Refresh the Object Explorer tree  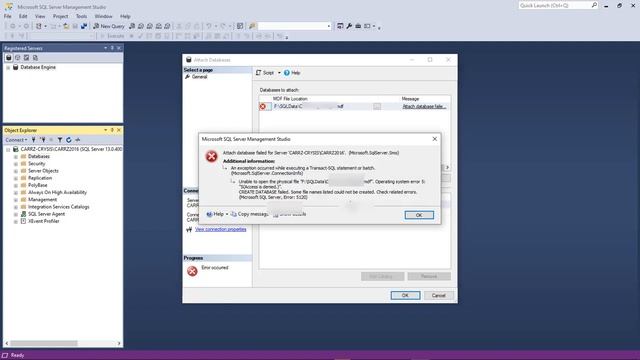[69, 140]
